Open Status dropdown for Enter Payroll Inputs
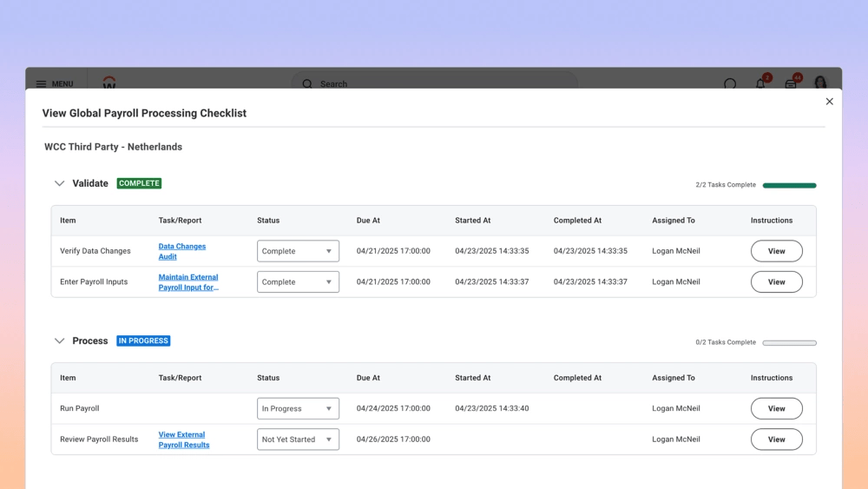The width and height of the screenshot is (868, 489). pos(298,282)
